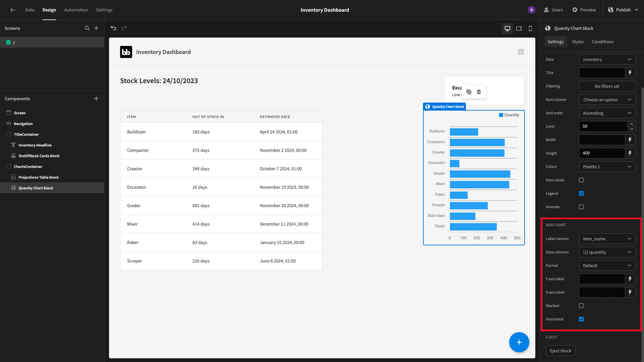Click the Eject block button
Screen dimensions: 644x362
560,351
